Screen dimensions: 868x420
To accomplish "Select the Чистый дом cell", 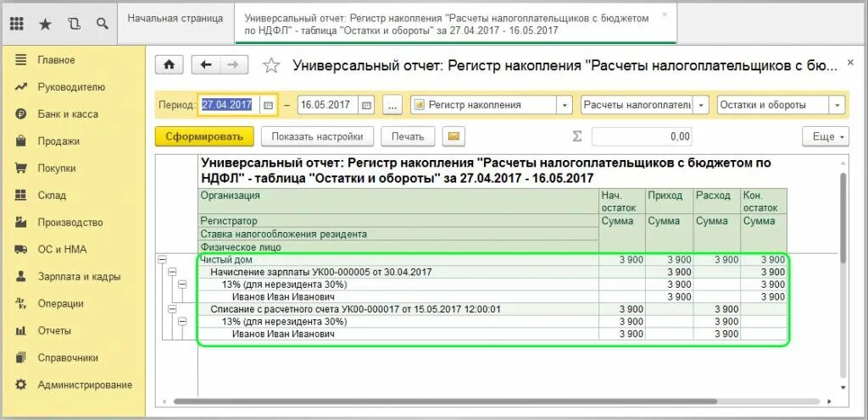I will pos(398,260).
